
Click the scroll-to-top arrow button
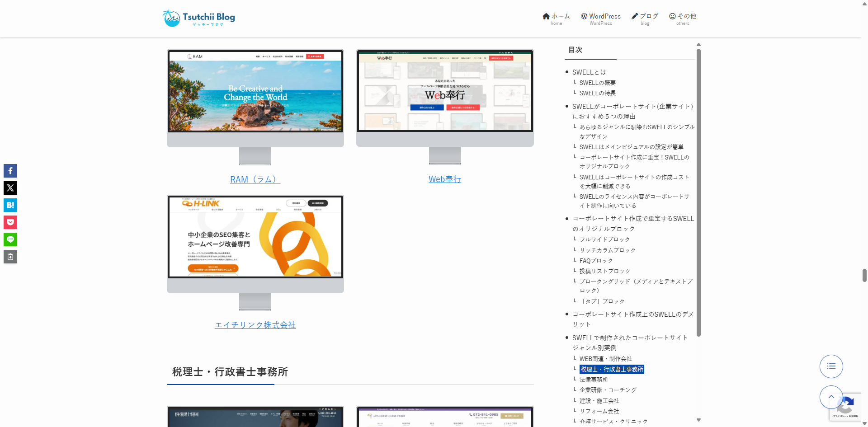click(x=831, y=397)
